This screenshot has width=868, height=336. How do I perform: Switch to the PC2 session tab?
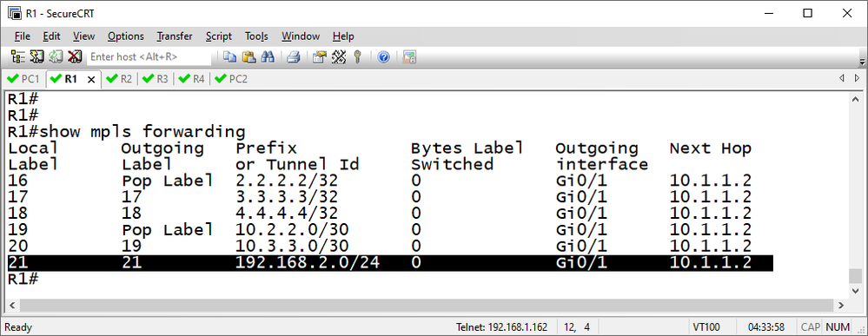click(231, 79)
